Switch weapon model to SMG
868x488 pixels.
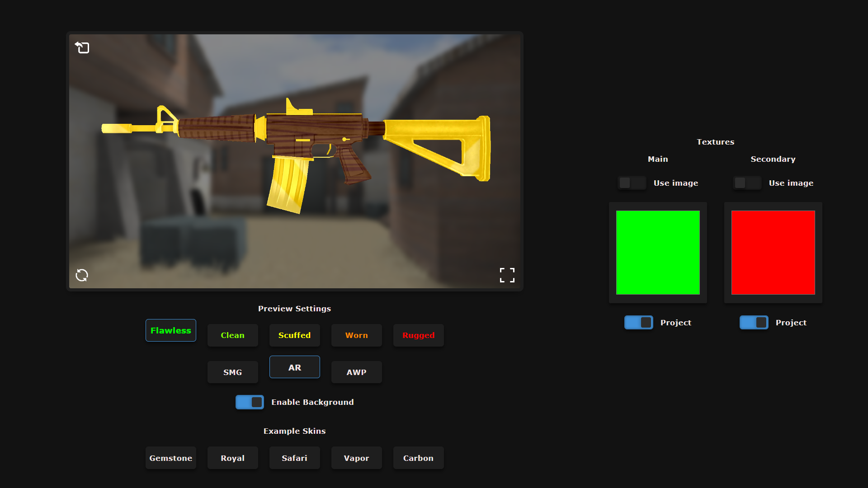click(x=232, y=372)
